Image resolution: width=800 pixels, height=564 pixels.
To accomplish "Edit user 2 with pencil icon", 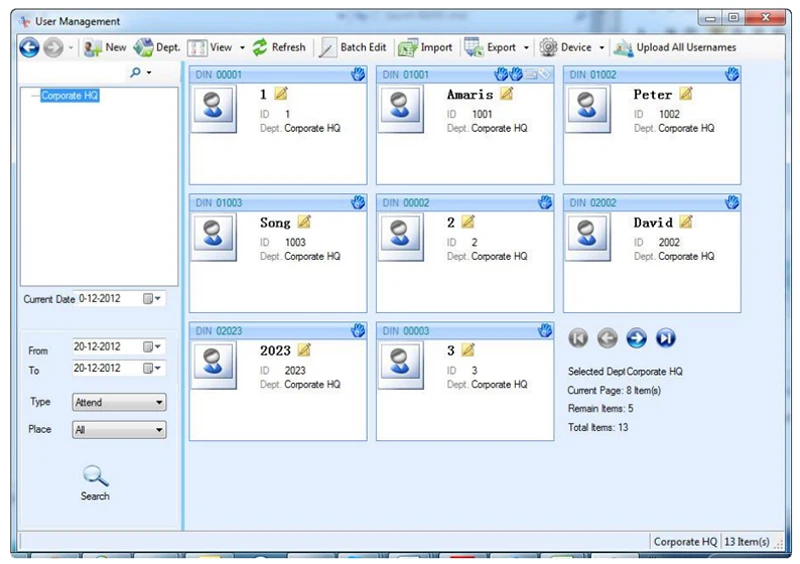I will coord(468,222).
